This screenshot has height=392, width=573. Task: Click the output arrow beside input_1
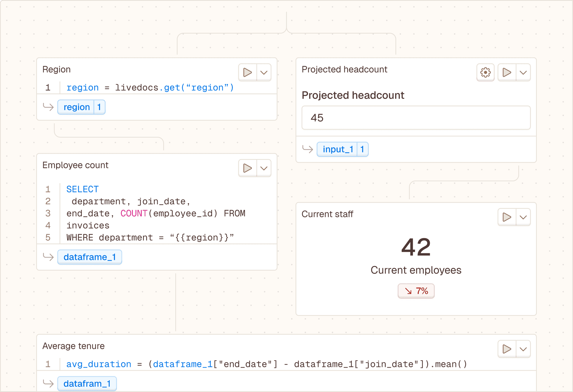307,149
